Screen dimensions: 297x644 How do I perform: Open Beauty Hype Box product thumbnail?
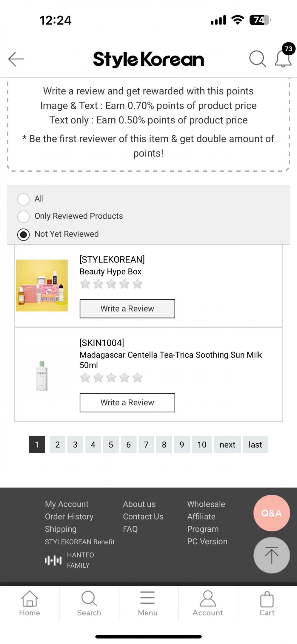(42, 285)
